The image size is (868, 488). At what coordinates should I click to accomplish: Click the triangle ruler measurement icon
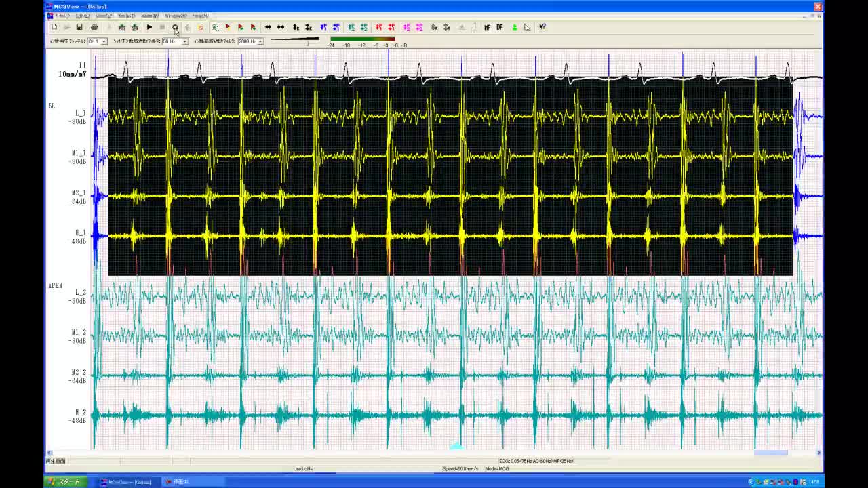(527, 27)
